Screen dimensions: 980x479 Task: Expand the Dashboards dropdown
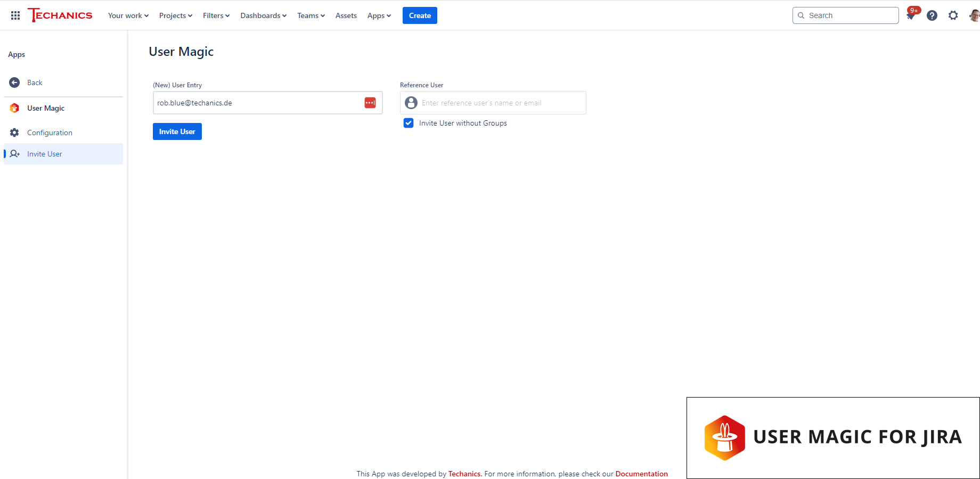pyautogui.click(x=264, y=15)
